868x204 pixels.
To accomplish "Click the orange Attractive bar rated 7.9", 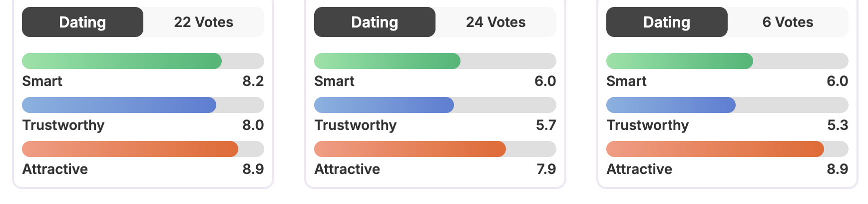I will pos(410,149).
